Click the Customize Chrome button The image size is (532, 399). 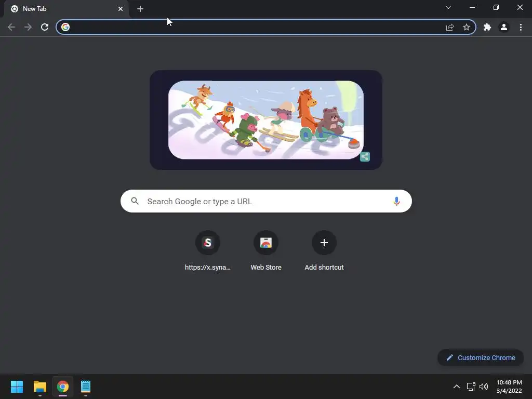coord(481,357)
